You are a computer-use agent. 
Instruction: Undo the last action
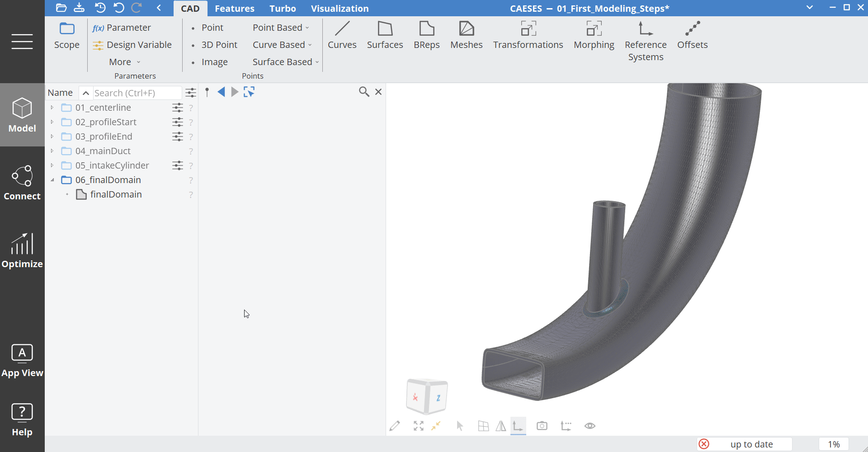[118, 8]
